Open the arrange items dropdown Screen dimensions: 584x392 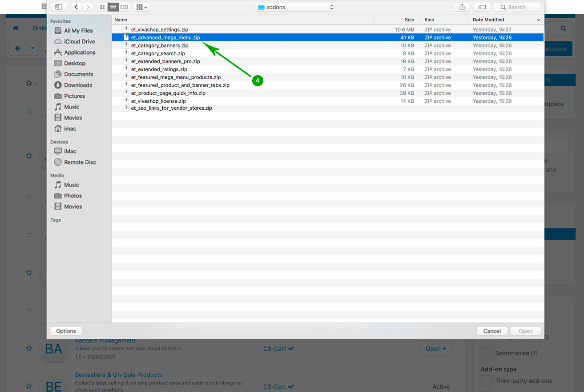point(141,7)
